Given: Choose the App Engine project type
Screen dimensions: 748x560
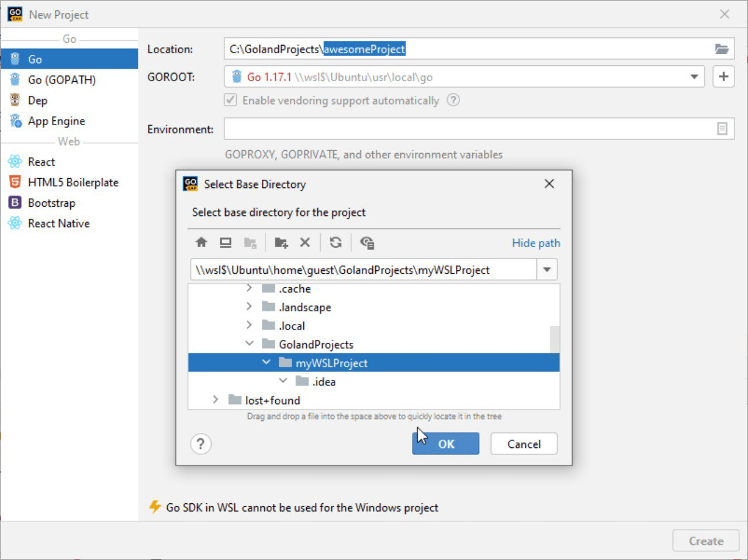Looking at the screenshot, I should (x=56, y=121).
